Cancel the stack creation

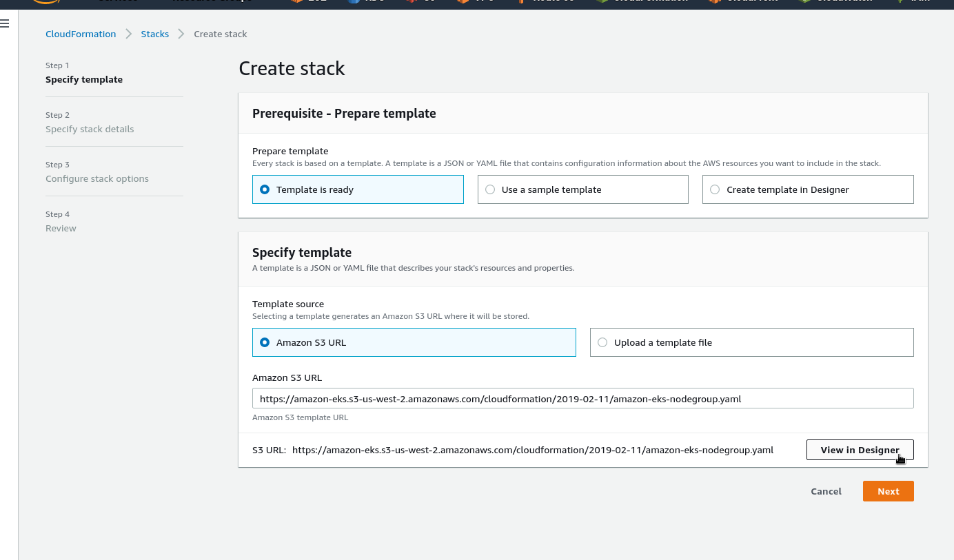pos(826,491)
